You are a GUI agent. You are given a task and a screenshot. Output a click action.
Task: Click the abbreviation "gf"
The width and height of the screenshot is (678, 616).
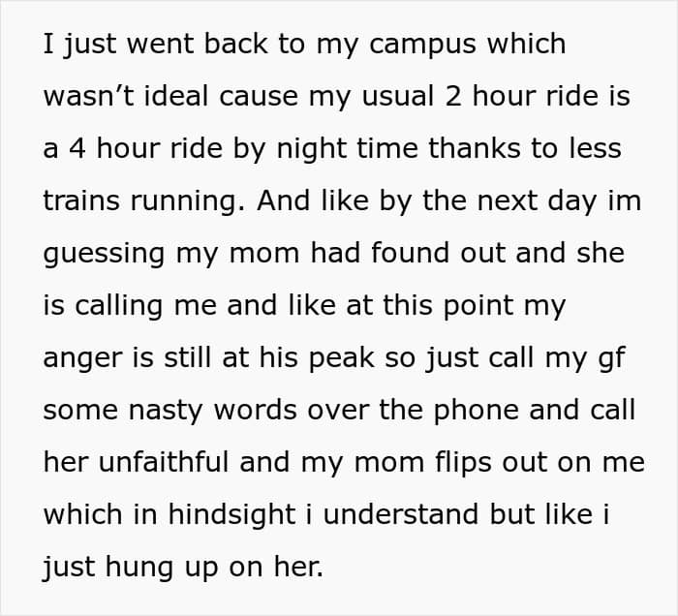[613, 359]
